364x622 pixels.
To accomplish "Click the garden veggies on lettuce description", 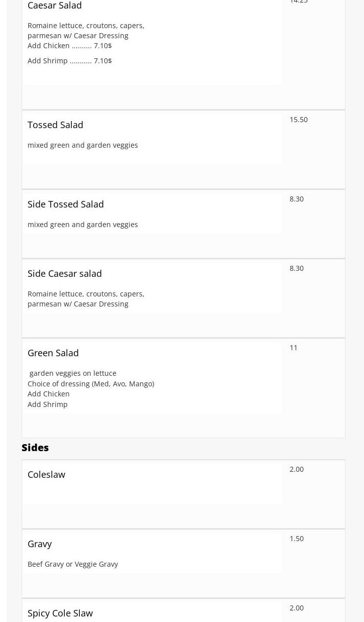I will point(73,373).
